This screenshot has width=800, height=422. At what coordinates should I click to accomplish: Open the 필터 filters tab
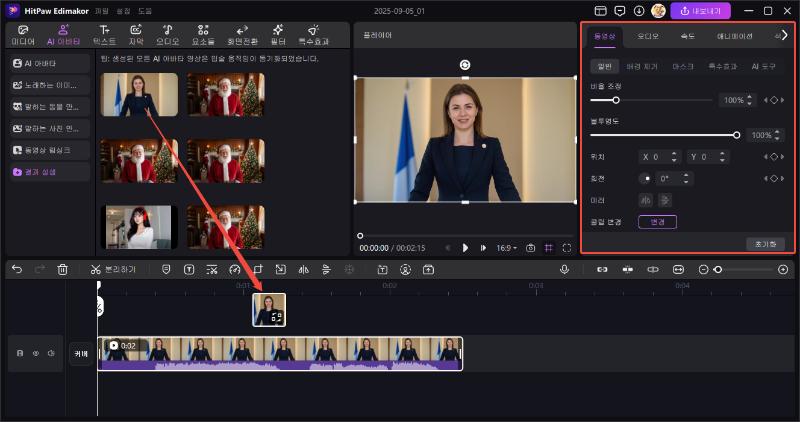(278, 35)
